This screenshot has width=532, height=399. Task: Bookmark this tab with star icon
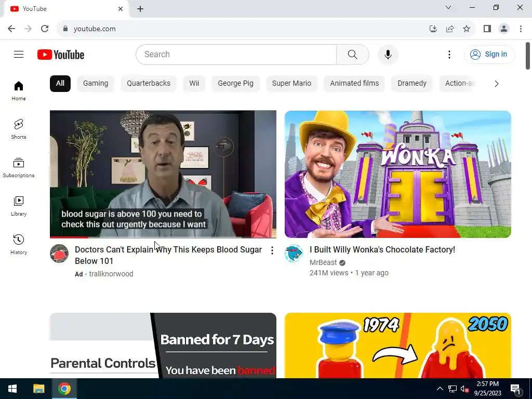coord(467,29)
